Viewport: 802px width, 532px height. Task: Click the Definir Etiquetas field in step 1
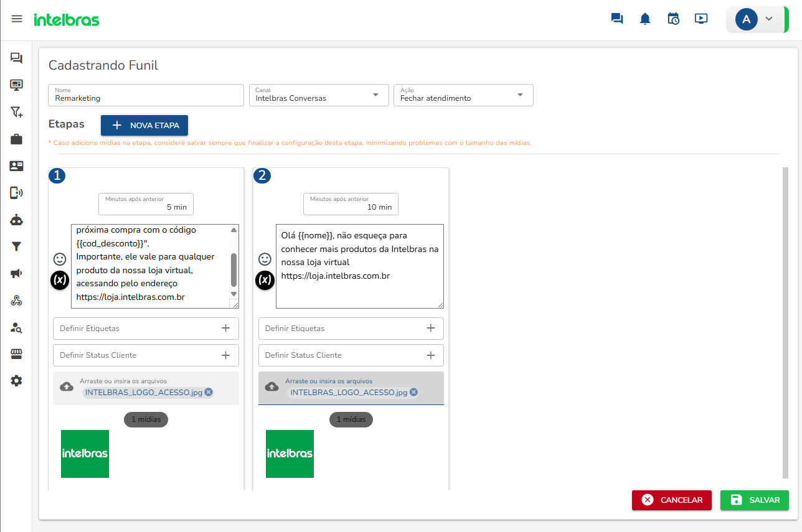pos(146,329)
